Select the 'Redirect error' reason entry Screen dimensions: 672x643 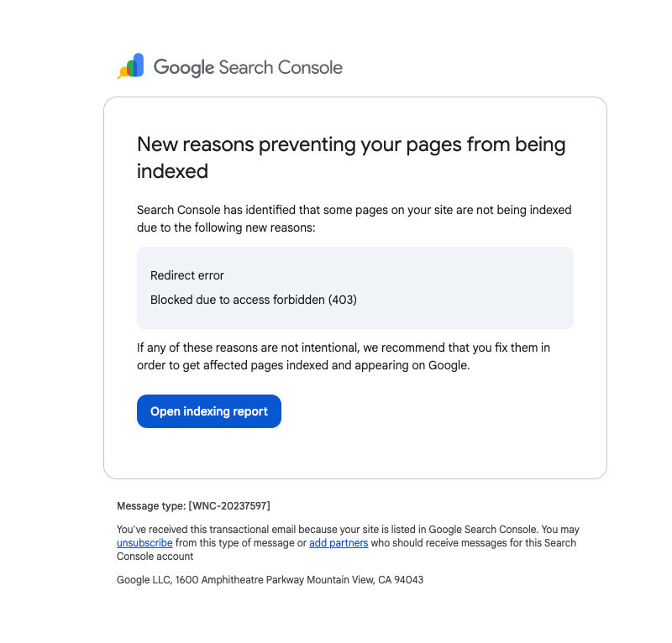pyautogui.click(x=187, y=275)
